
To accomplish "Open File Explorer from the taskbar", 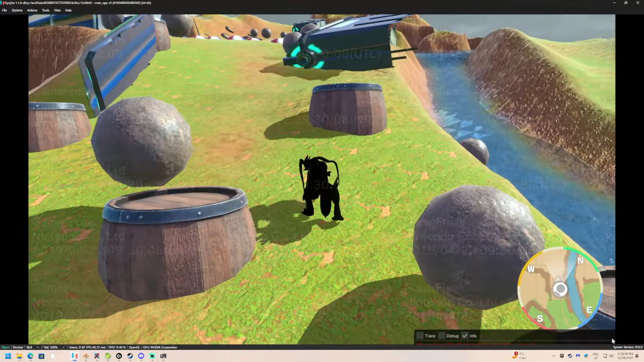I will coord(19,356).
